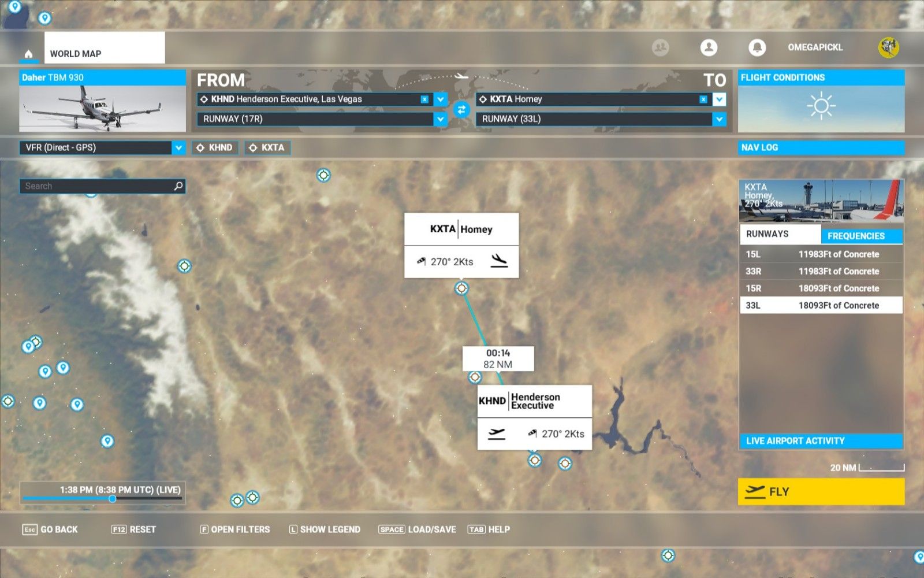The image size is (924, 578).
Task: Adjust the time of day slider
Action: tap(113, 499)
